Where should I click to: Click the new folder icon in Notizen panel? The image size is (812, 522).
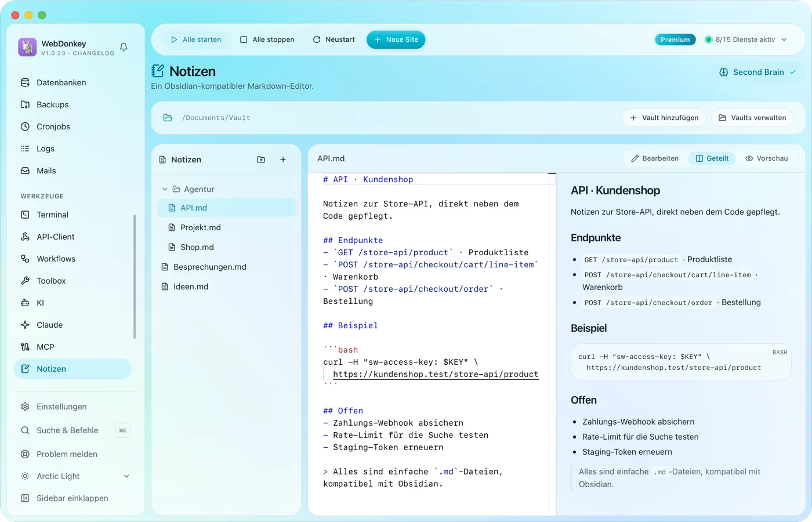(x=261, y=159)
